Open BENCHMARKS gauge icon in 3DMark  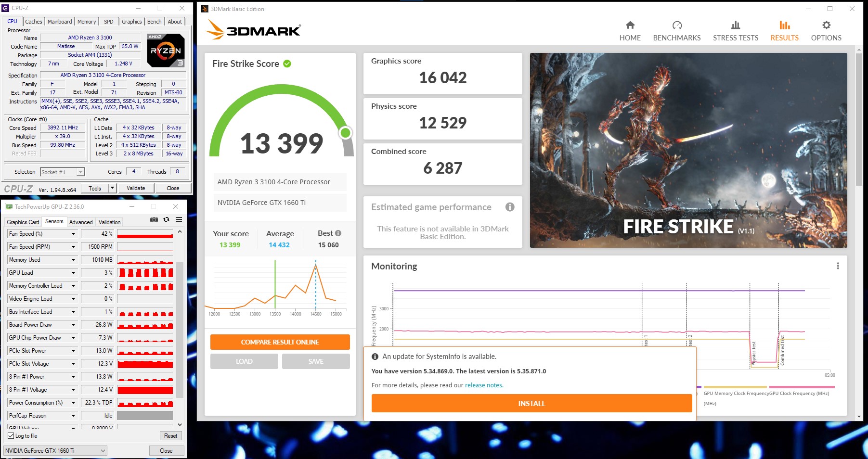(677, 25)
